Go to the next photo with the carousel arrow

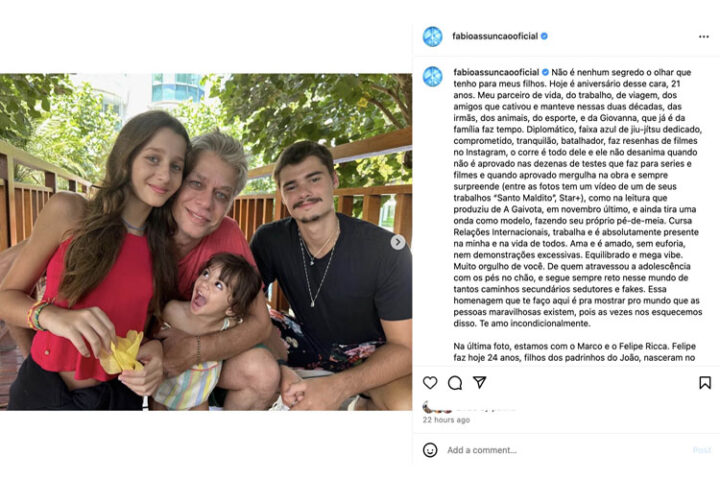pos(398,242)
